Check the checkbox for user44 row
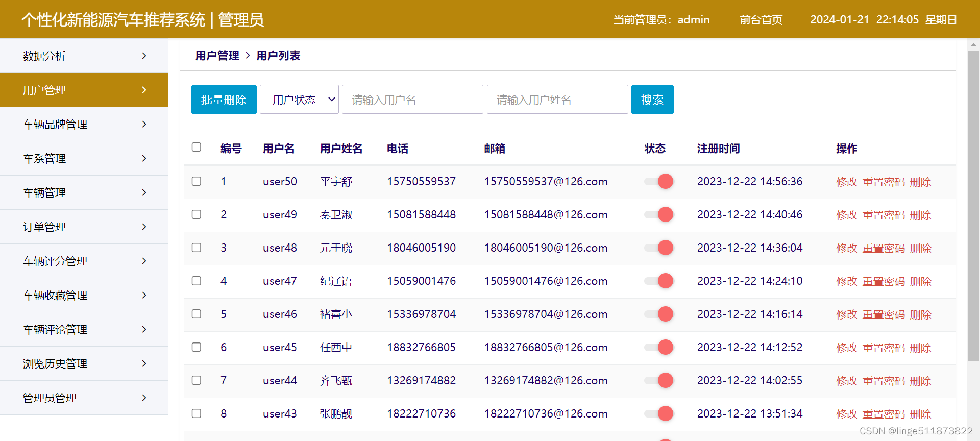The image size is (980, 441). click(x=197, y=380)
